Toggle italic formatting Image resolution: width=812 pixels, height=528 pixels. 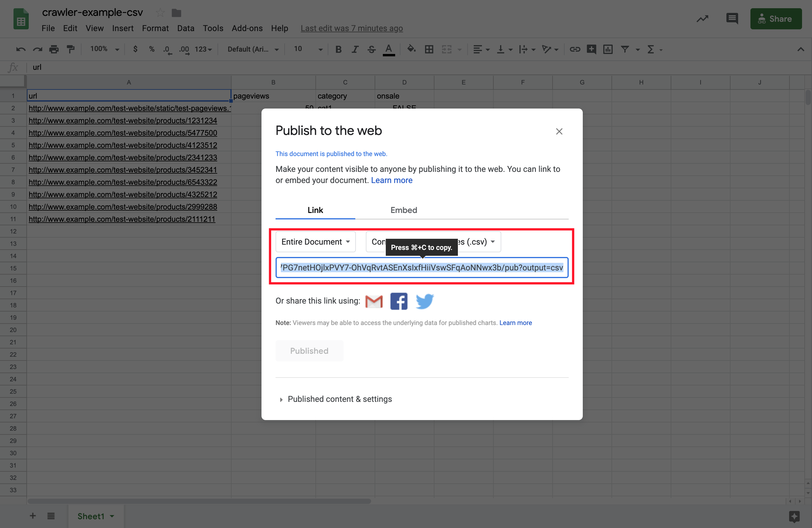pyautogui.click(x=355, y=49)
